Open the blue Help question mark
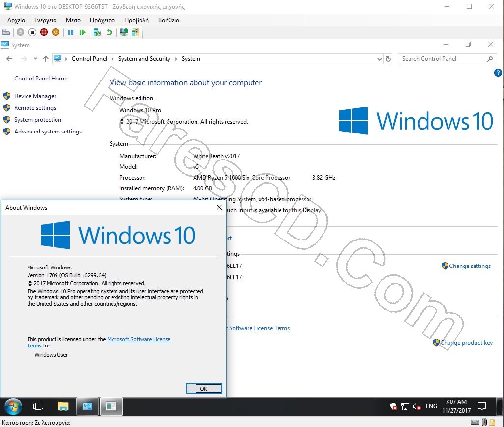Viewport: 504px width, 427px height. [x=498, y=73]
